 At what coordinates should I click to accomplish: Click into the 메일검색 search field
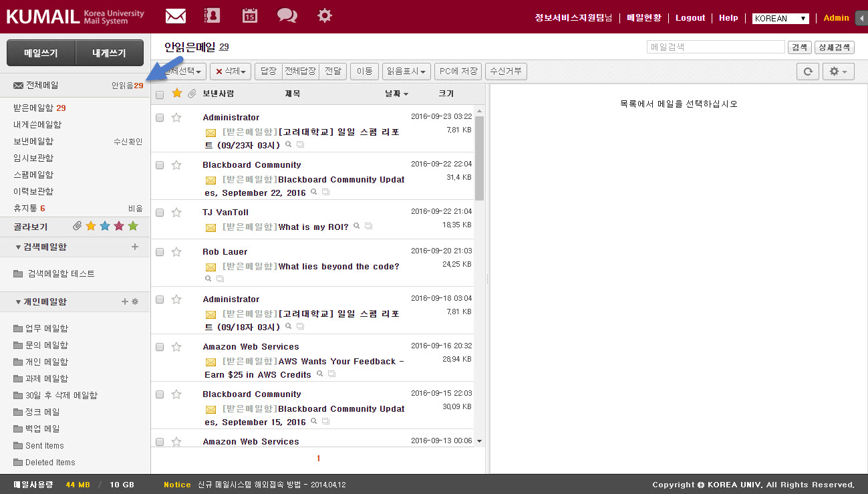pos(715,47)
